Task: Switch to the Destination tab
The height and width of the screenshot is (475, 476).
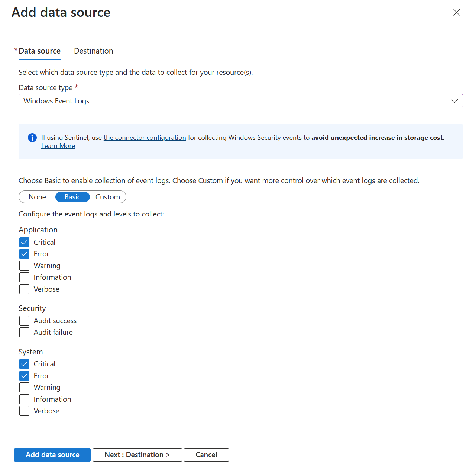Action: 94,51
